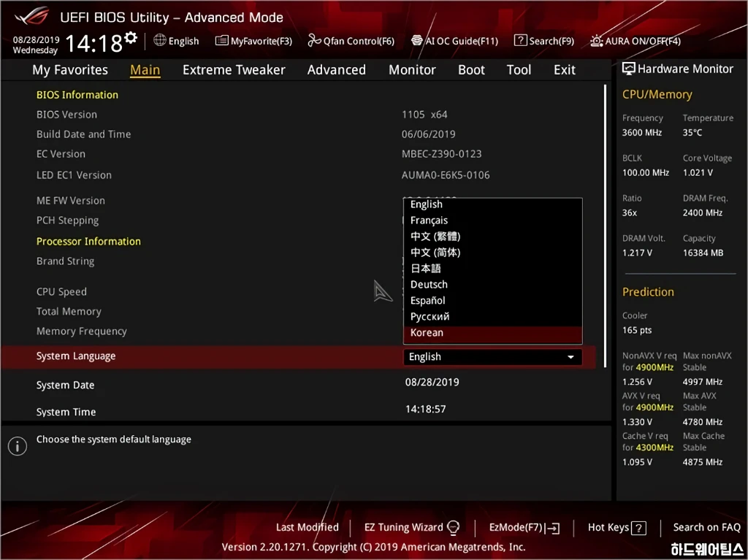Click the Build Date and Time label
Image resolution: width=748 pixels, height=560 pixels.
tap(83, 134)
